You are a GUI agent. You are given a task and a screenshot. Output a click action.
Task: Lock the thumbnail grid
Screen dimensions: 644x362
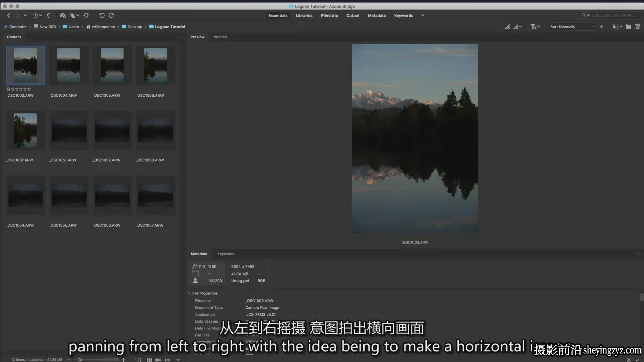click(x=138, y=360)
